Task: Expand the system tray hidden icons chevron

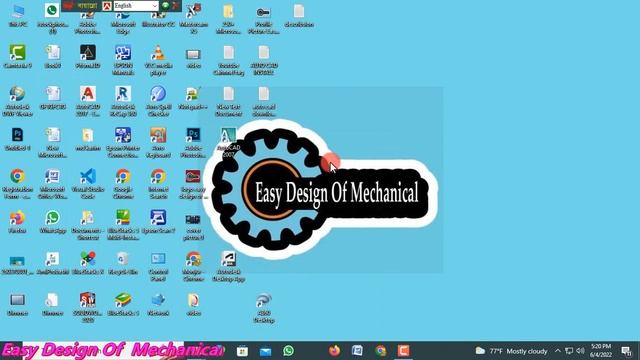Action: 558,351
